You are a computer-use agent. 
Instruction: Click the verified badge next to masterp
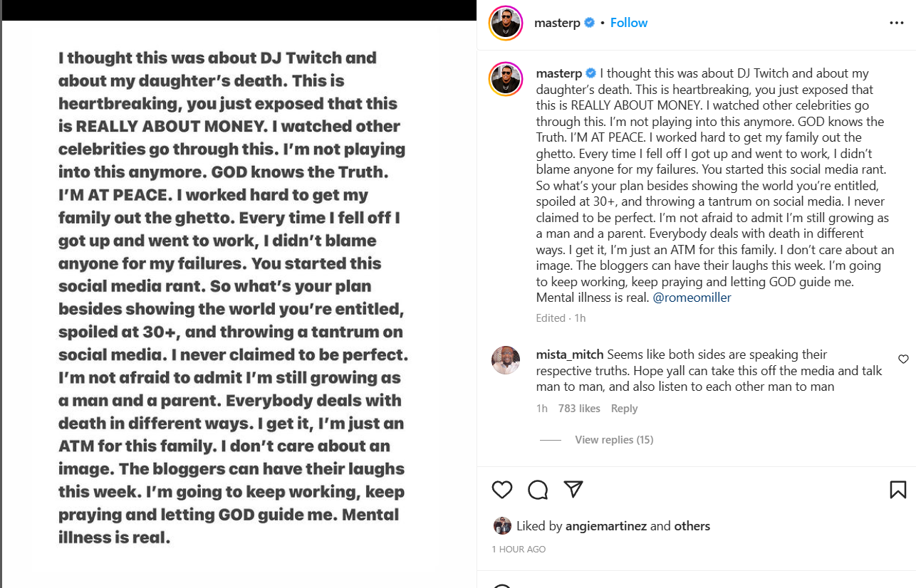point(590,22)
